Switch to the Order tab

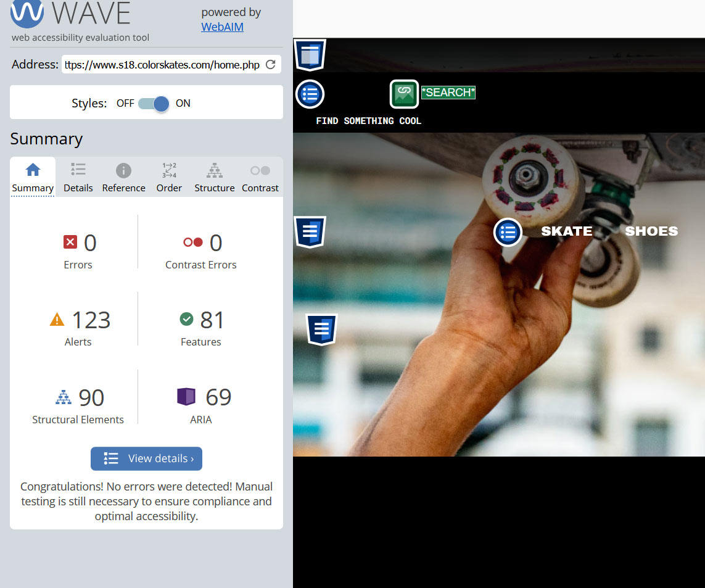click(x=169, y=177)
